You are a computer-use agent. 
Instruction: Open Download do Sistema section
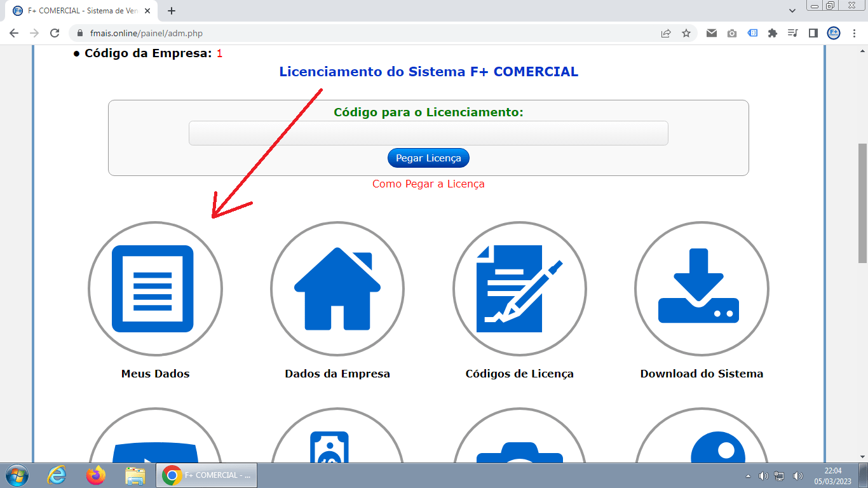point(702,288)
